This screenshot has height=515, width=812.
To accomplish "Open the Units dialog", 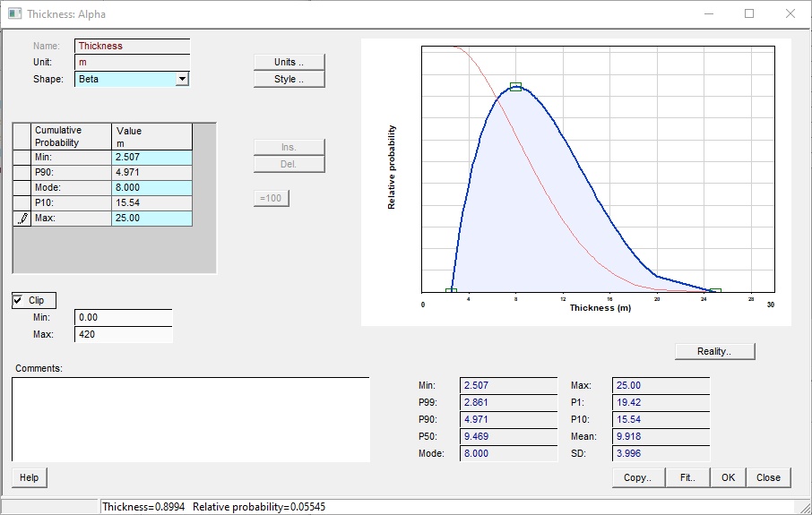I will point(289,62).
